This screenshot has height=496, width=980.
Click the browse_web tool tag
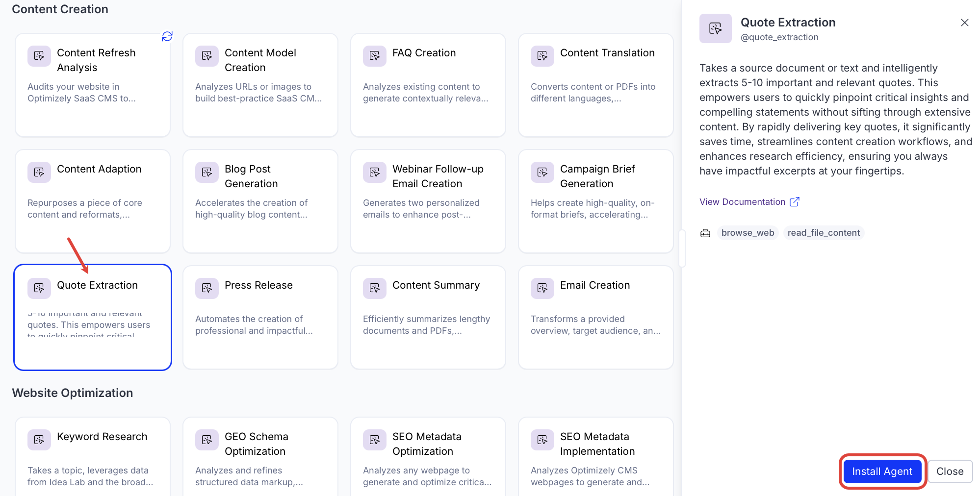[x=748, y=233]
